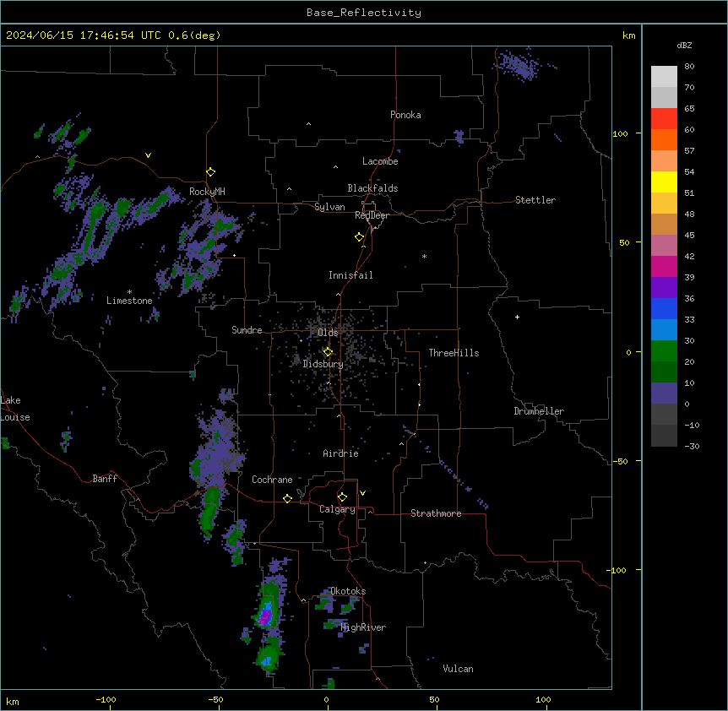Click the RockyMH label
The width and height of the screenshot is (728, 711).
207,192
